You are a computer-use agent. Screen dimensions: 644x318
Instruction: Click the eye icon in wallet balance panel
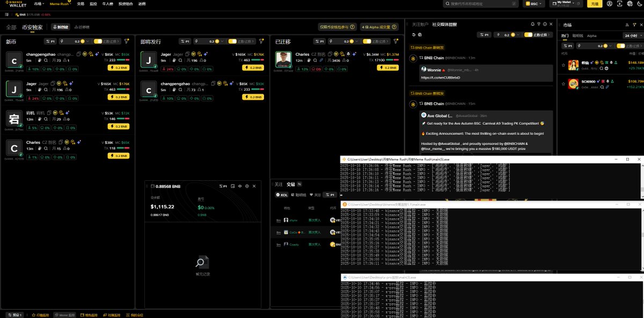(240, 186)
